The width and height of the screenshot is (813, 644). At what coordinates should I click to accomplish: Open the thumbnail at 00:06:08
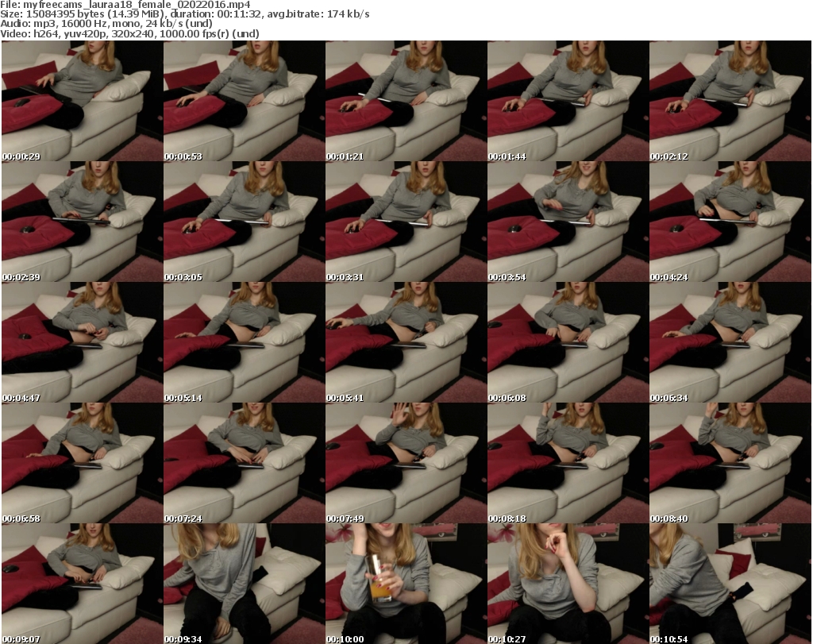click(568, 342)
